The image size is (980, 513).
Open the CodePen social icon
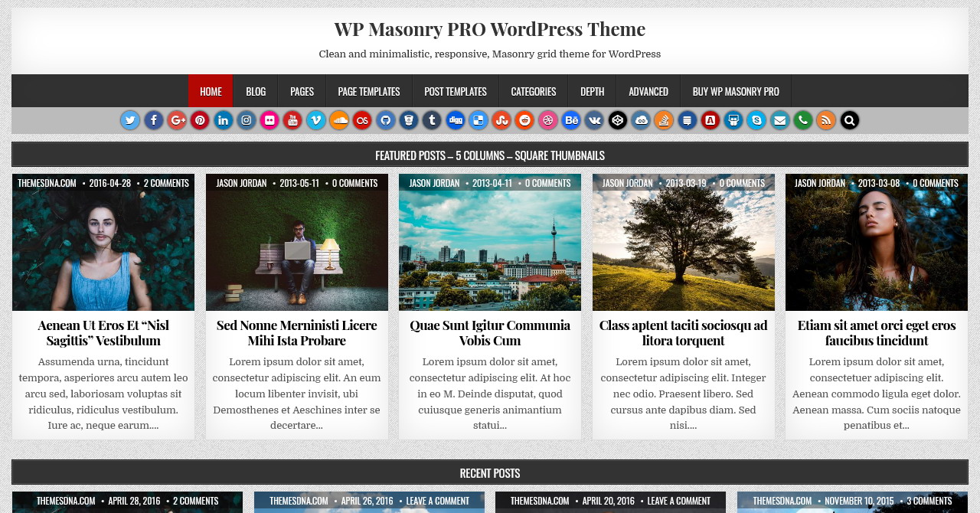(x=618, y=120)
